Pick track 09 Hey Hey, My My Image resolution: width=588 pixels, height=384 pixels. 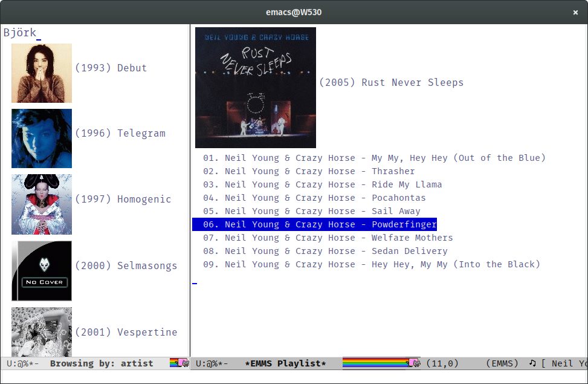point(371,264)
